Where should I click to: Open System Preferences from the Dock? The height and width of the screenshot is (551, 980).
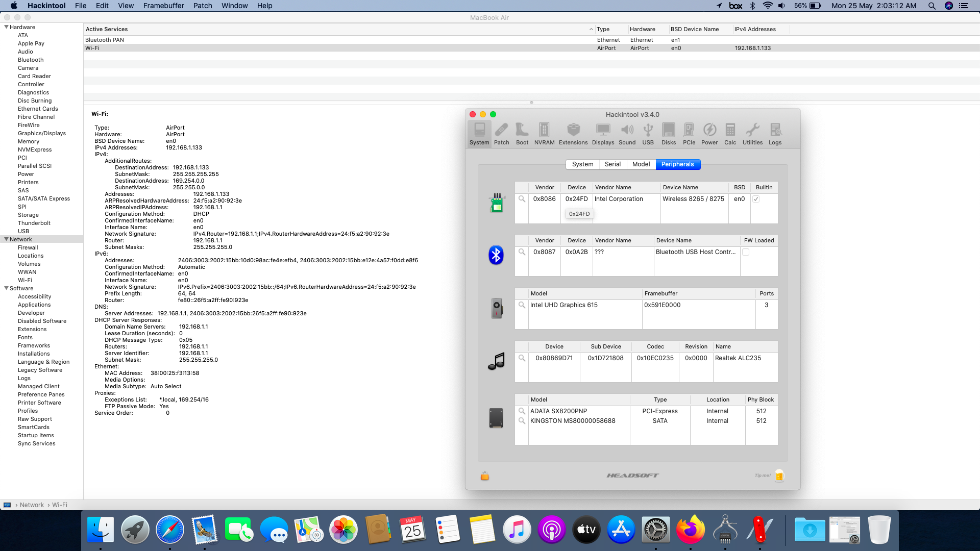click(x=655, y=530)
